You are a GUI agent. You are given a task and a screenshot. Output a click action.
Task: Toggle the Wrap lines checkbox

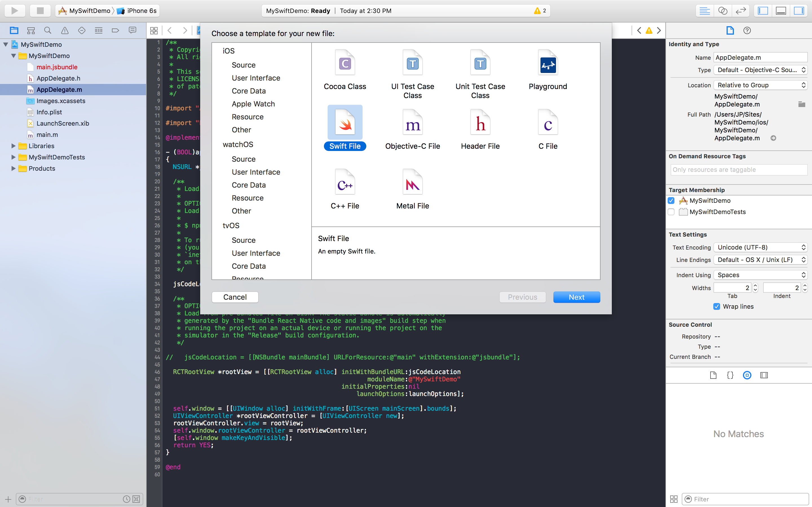[716, 306]
